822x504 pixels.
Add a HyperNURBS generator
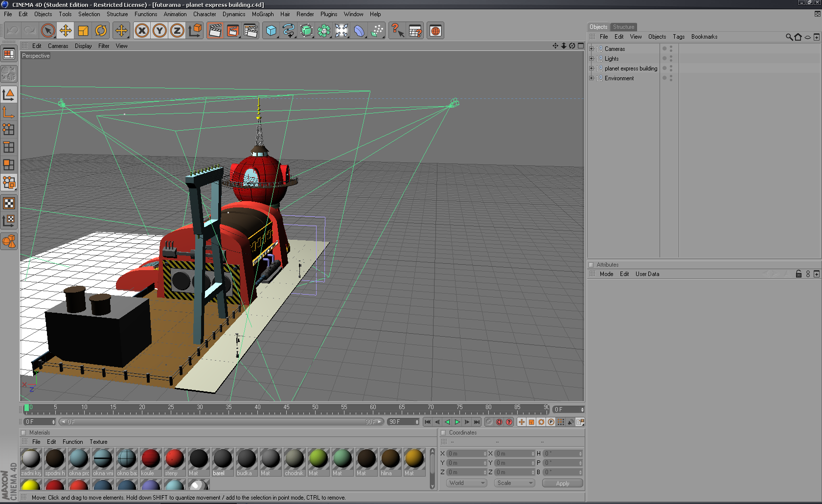point(306,31)
